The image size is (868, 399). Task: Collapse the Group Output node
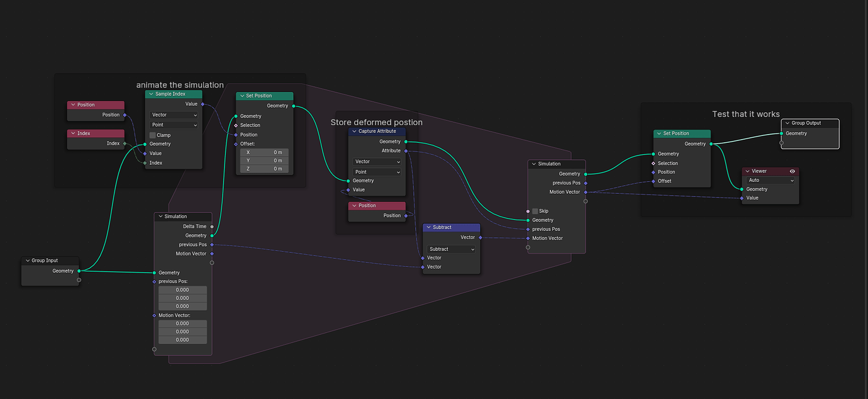[787, 123]
